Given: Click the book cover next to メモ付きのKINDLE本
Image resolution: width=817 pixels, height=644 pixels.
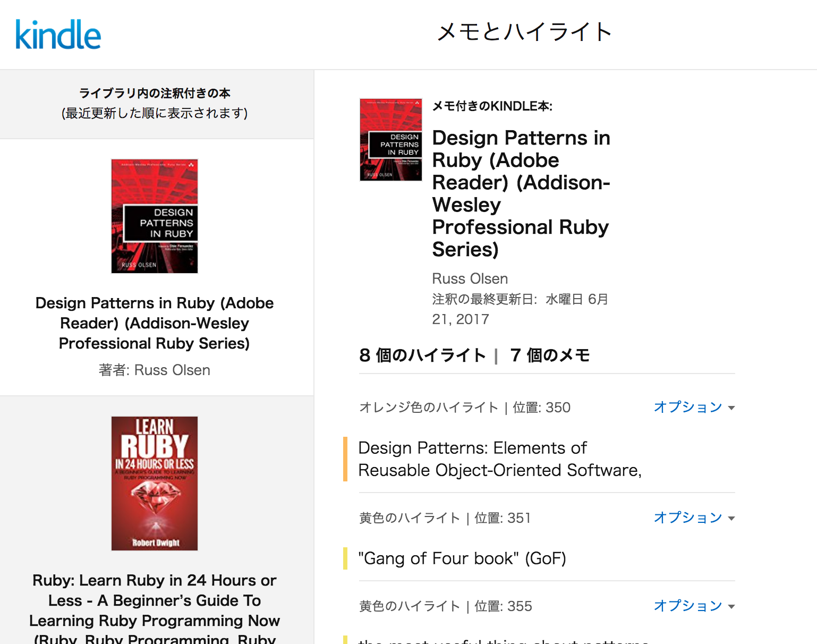Looking at the screenshot, I should pyautogui.click(x=390, y=139).
